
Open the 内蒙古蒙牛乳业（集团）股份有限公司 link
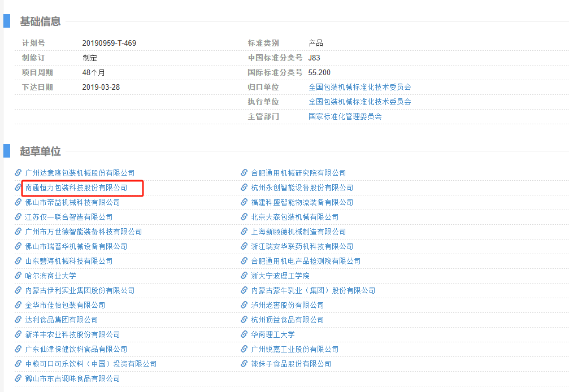point(313,290)
